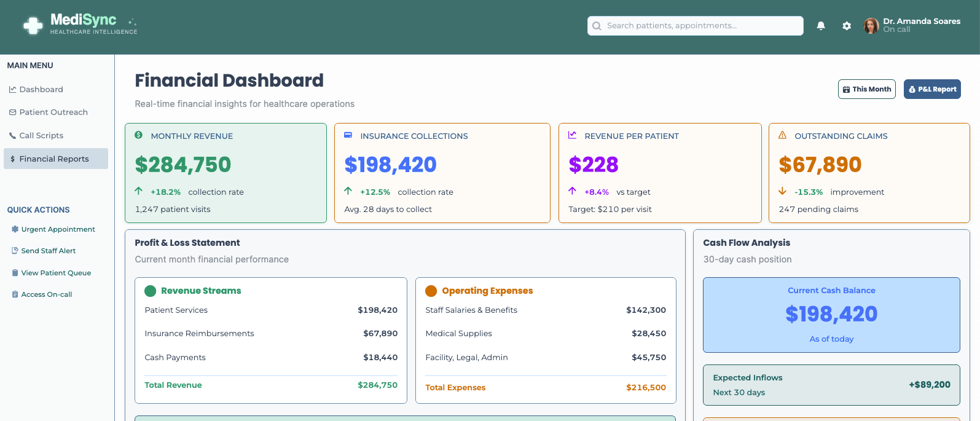
Task: Click Staff Salaries & Benefits expense row
Action: (x=546, y=310)
